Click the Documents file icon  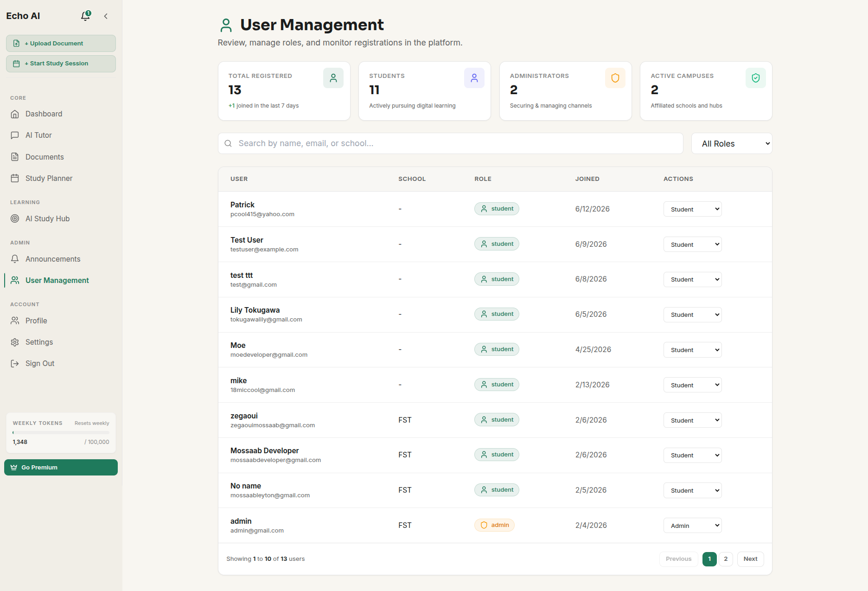pyautogui.click(x=15, y=157)
